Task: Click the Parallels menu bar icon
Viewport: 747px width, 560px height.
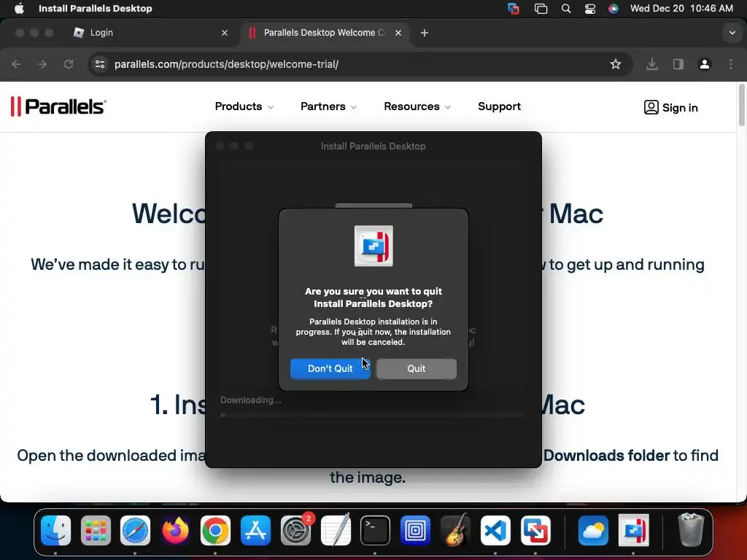Action: pos(514,9)
